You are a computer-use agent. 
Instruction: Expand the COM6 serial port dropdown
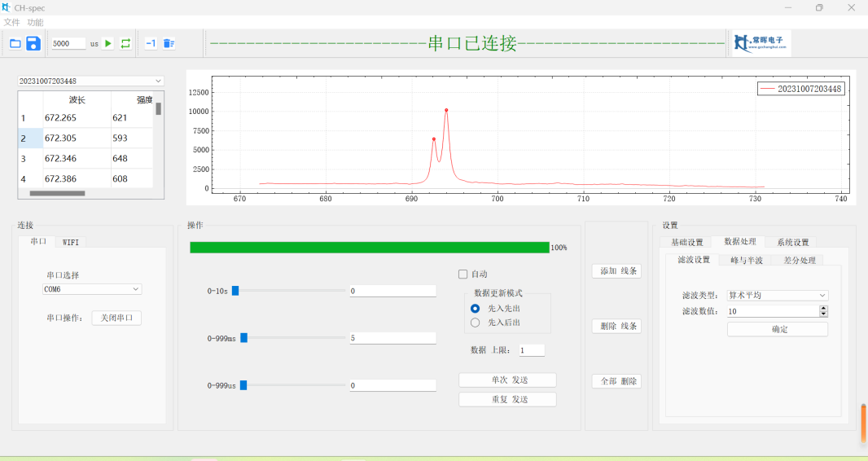(x=92, y=289)
